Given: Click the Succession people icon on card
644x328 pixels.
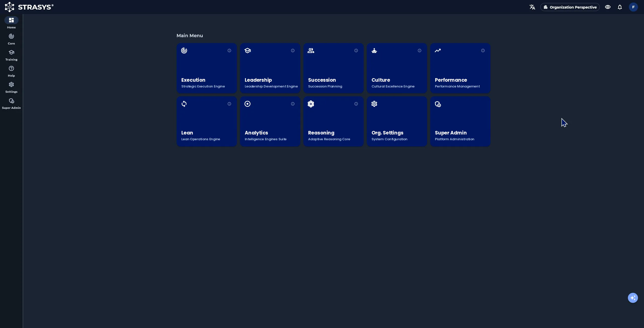Looking at the screenshot, I should (x=311, y=51).
